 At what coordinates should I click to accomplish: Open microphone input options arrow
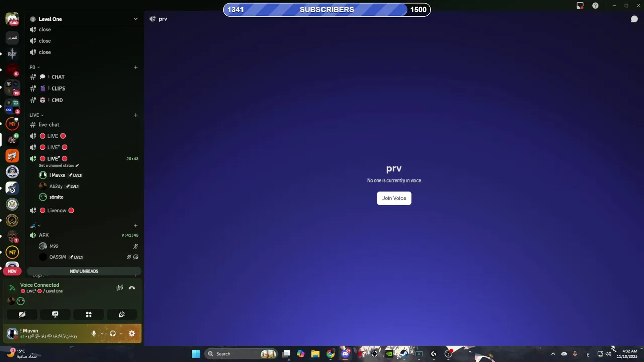[x=102, y=333]
